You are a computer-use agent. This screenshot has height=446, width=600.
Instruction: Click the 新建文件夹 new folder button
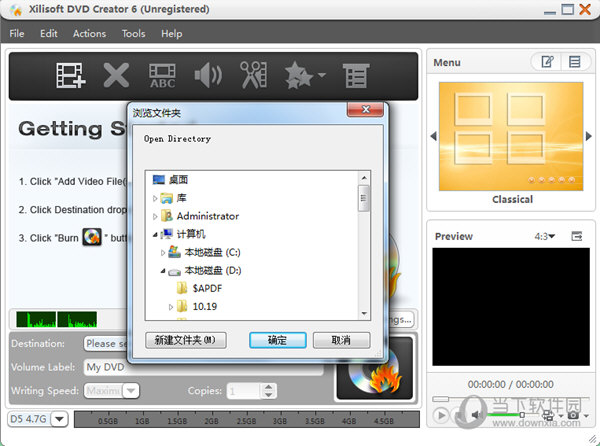(186, 340)
